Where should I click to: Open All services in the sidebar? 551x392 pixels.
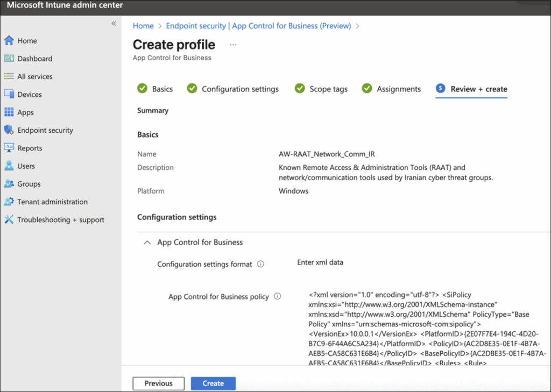point(35,76)
